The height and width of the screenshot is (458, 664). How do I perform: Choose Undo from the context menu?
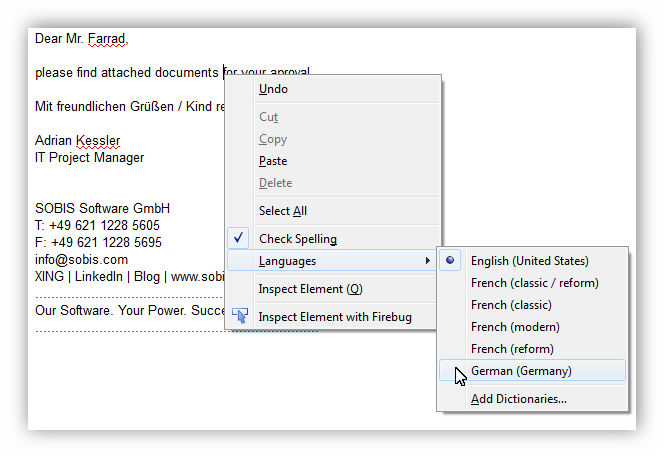(x=333, y=89)
